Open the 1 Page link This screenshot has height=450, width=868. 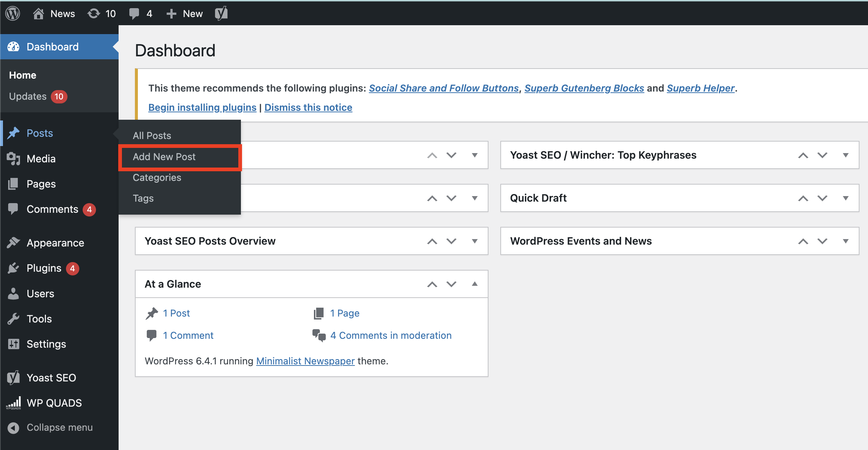(x=345, y=313)
